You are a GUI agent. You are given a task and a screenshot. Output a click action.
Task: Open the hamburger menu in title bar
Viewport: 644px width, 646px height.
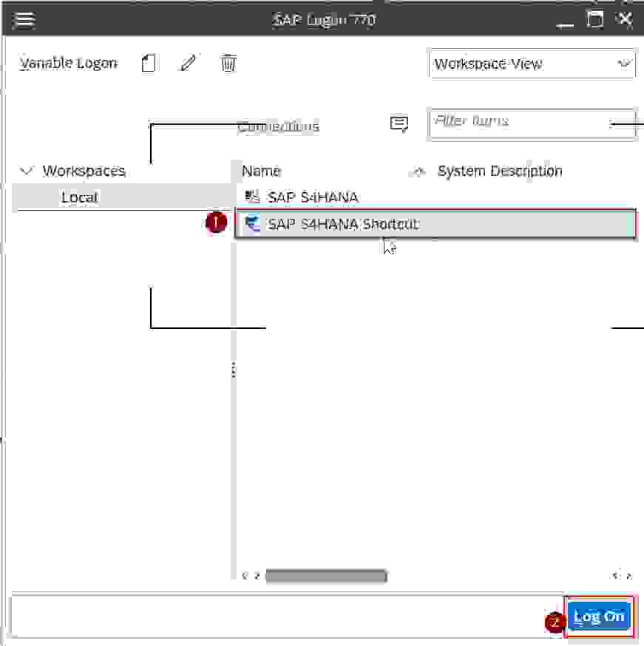tap(24, 20)
